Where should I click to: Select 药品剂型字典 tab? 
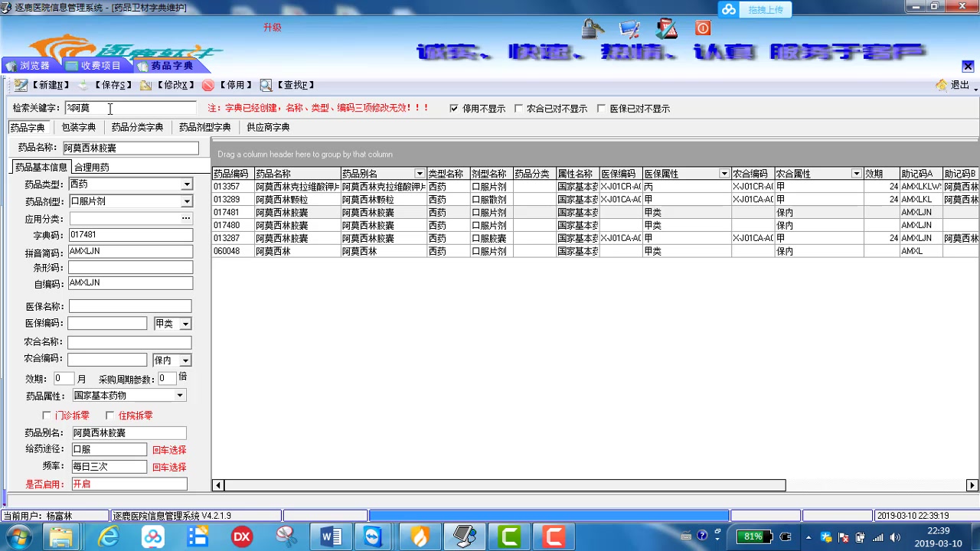point(204,128)
